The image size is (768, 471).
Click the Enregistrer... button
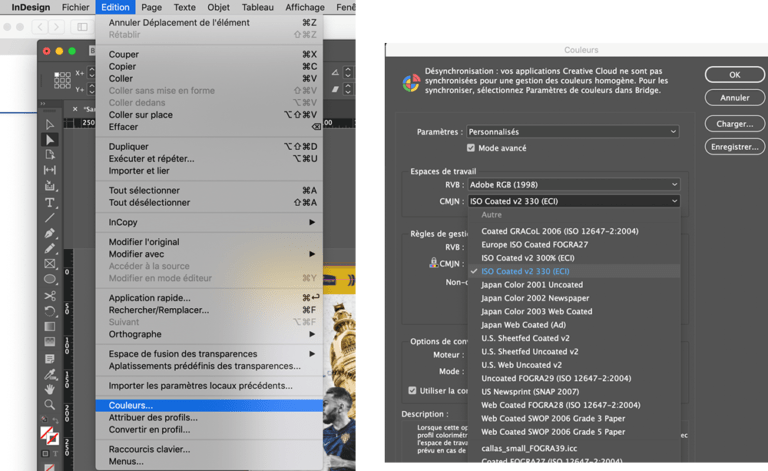pos(735,147)
